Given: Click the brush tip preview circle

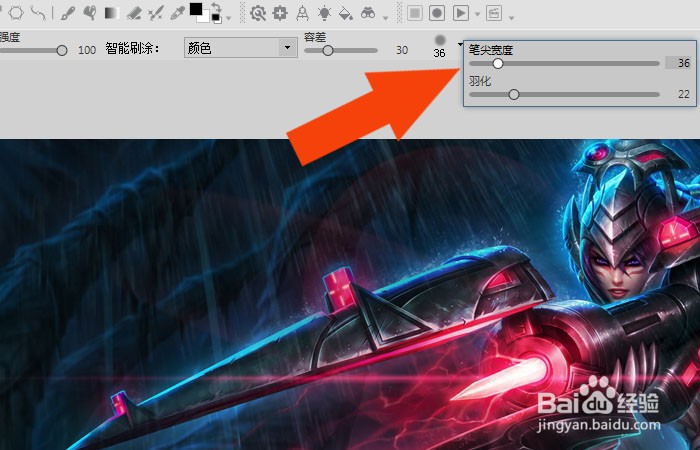Looking at the screenshot, I should 440,40.
